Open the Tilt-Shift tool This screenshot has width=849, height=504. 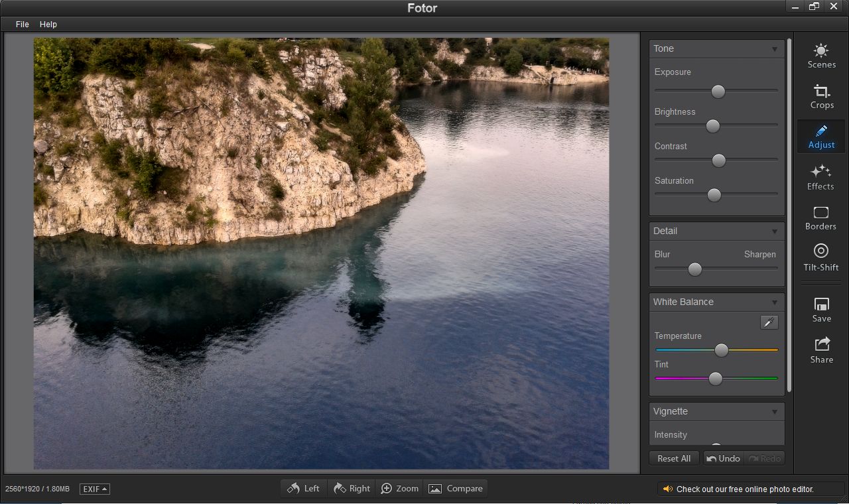pyautogui.click(x=821, y=258)
